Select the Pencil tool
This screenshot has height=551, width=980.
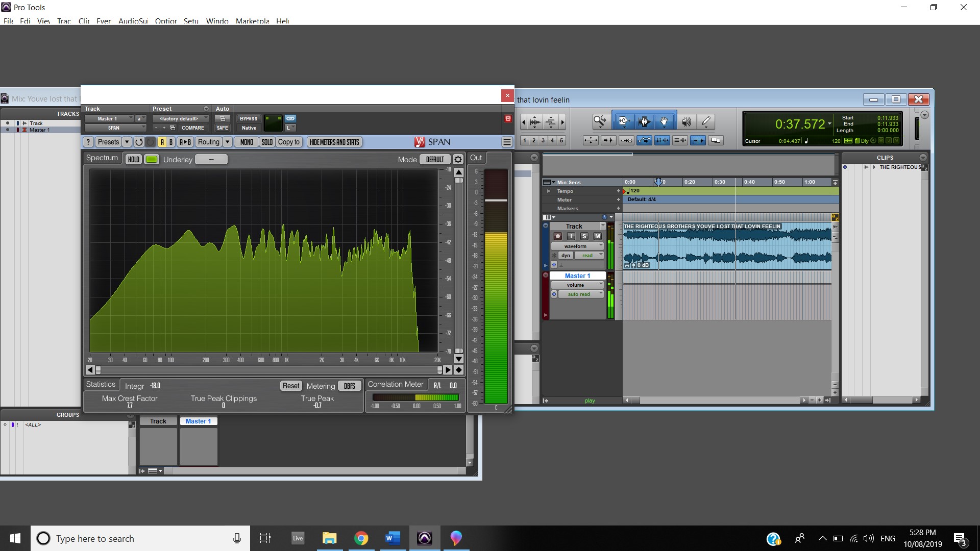(x=706, y=121)
